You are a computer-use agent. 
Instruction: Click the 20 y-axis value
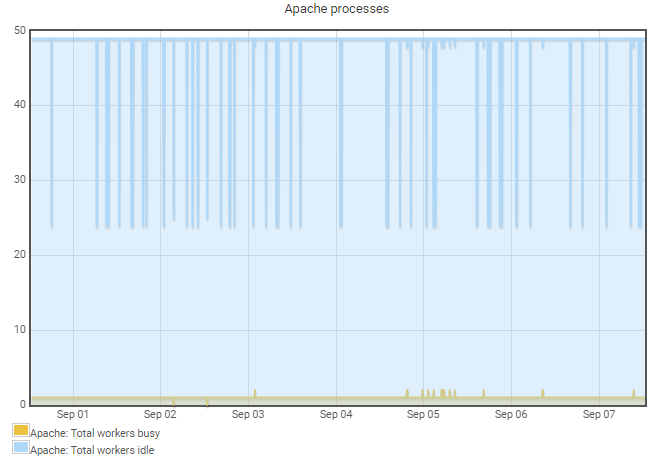point(20,255)
